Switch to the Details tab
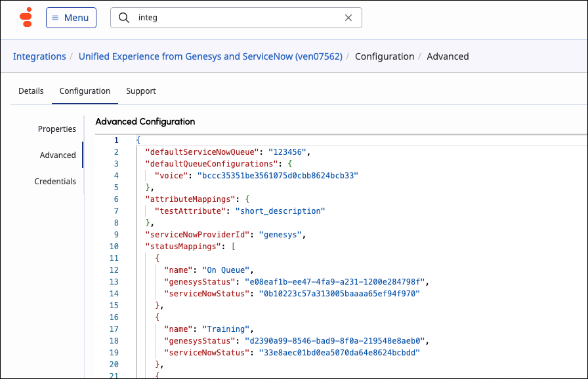The width and height of the screenshot is (588, 379). 31,91
